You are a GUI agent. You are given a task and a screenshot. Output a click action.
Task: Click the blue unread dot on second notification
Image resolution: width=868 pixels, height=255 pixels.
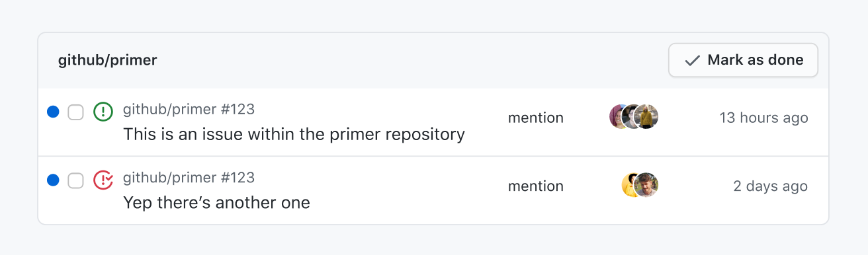(54, 180)
